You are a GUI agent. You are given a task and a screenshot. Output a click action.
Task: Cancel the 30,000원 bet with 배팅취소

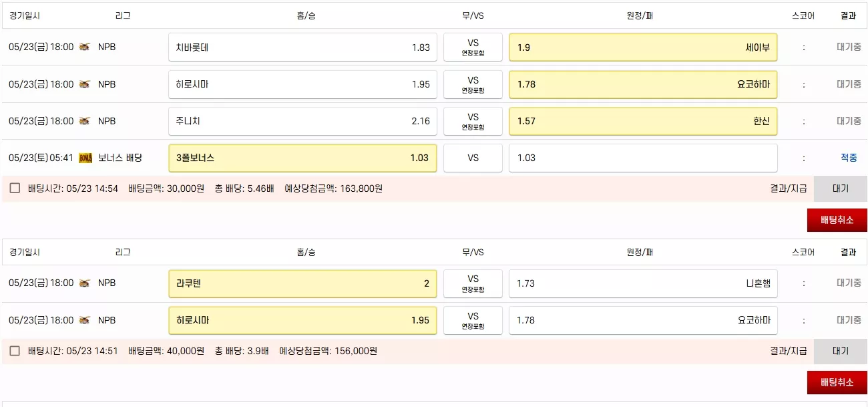tap(837, 220)
